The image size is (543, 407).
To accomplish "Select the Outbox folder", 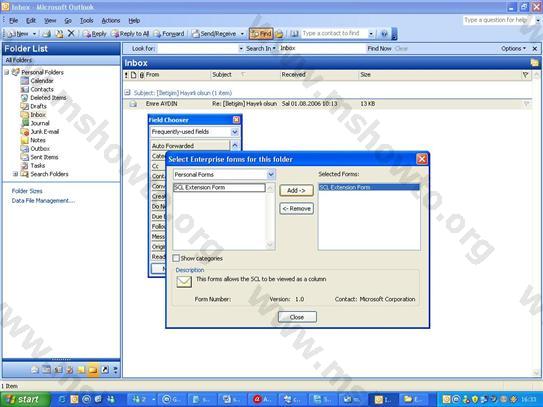I will click(x=40, y=149).
